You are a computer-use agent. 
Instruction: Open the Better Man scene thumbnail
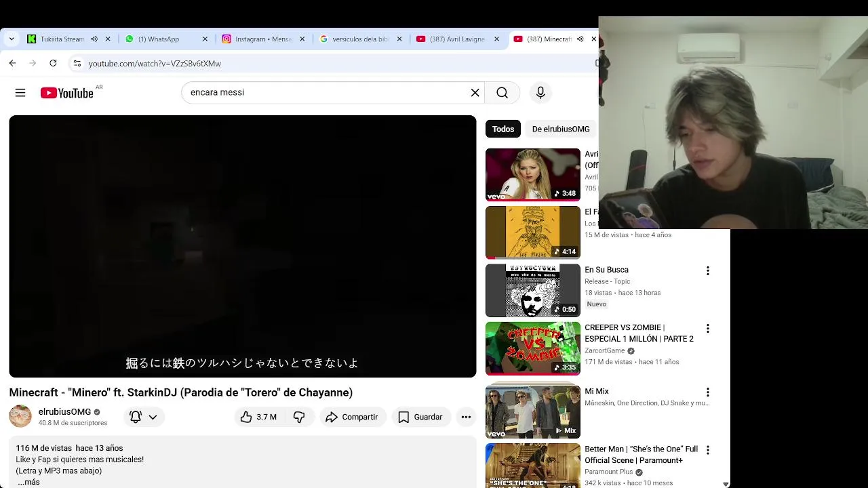tap(533, 466)
